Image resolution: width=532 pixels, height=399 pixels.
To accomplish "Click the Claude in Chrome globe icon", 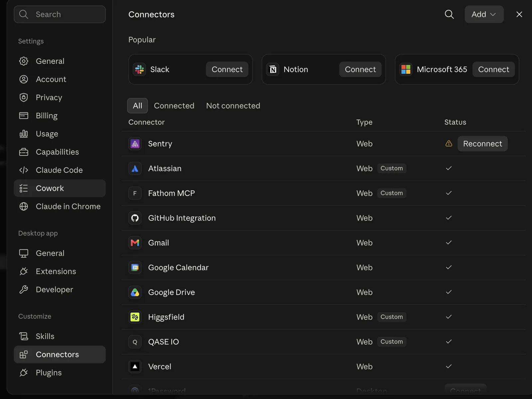I will [x=24, y=206].
